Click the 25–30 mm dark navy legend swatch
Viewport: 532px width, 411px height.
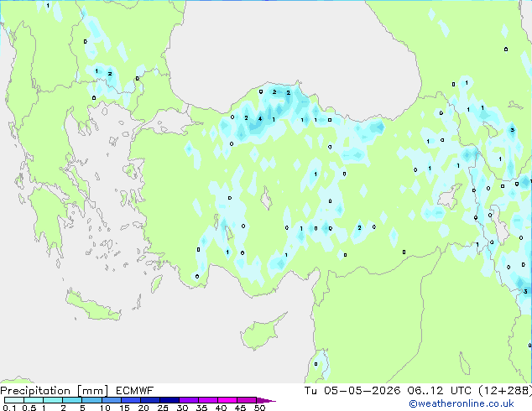pyautogui.click(x=169, y=400)
